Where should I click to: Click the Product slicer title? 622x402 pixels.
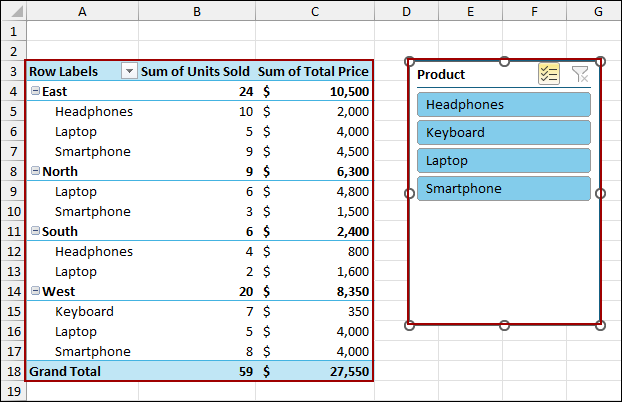click(x=441, y=75)
